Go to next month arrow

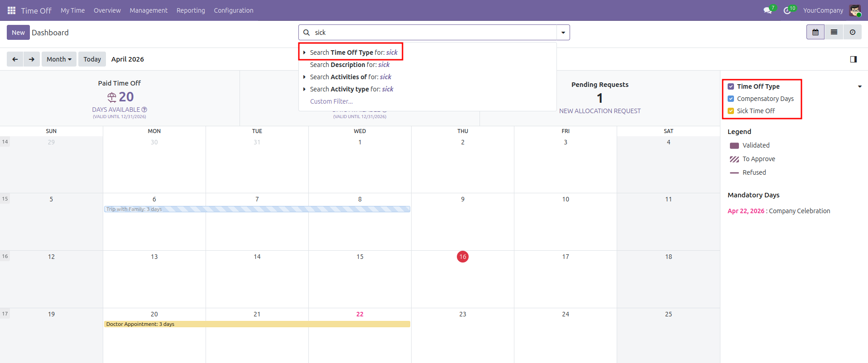coord(31,59)
